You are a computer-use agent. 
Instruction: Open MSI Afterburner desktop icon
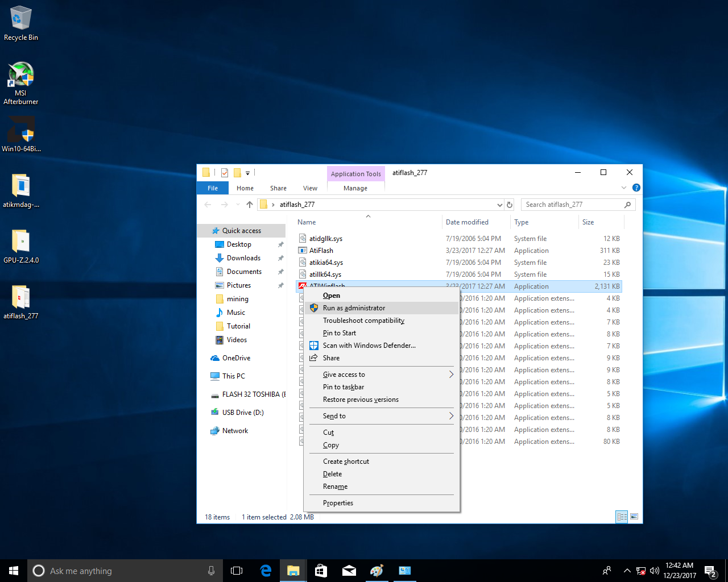[x=21, y=84]
